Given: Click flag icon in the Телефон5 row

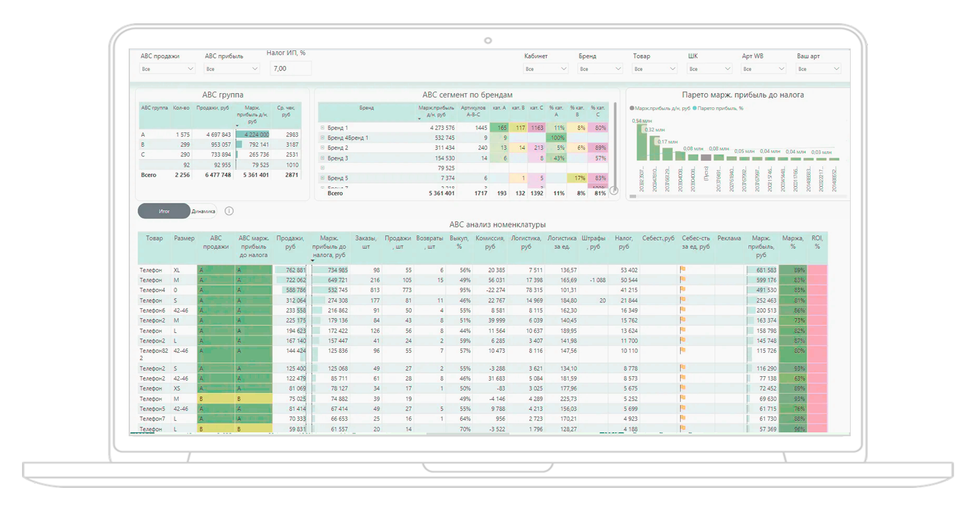Looking at the screenshot, I should [683, 408].
